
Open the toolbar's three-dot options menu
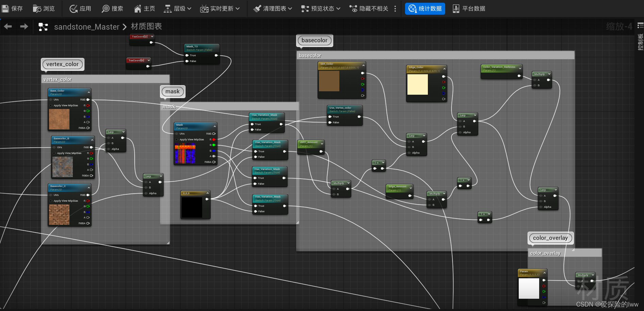pyautogui.click(x=395, y=9)
